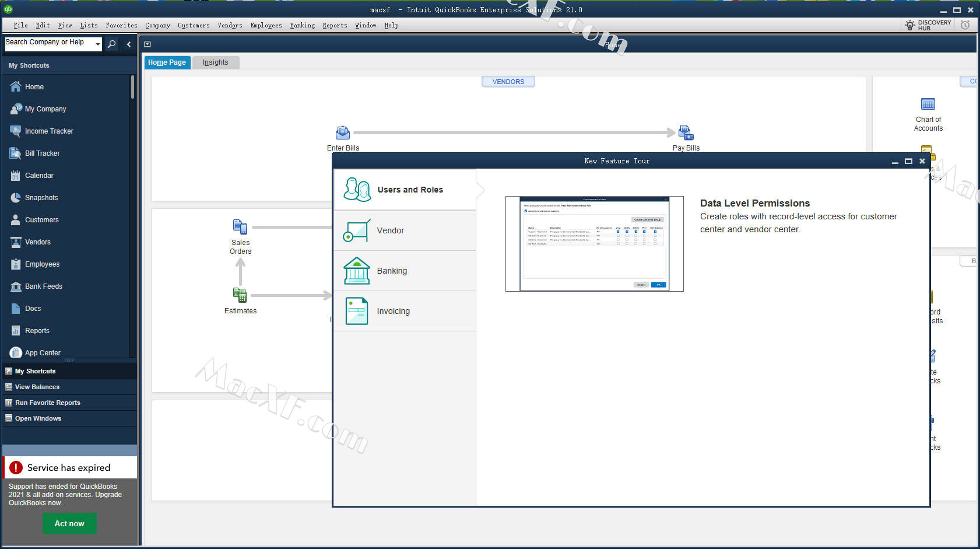980x549 pixels.
Task: Click the magnifier search icon
Action: point(112,44)
